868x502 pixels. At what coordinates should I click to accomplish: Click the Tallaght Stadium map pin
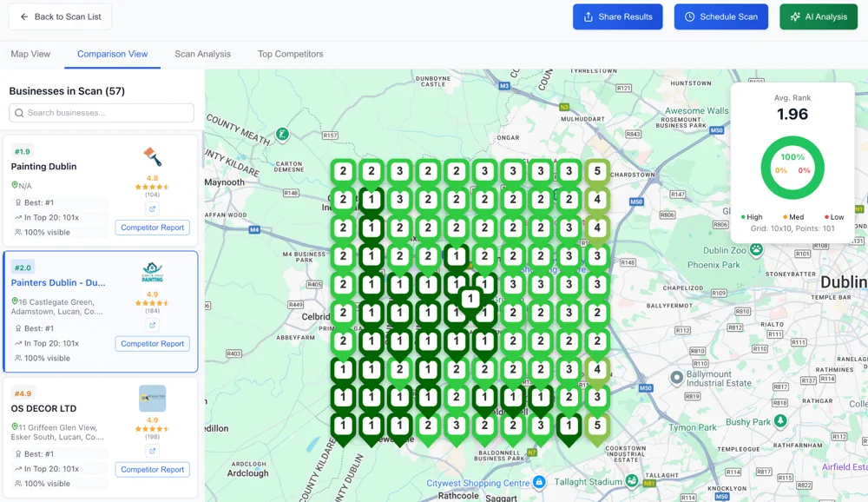pos(633,481)
